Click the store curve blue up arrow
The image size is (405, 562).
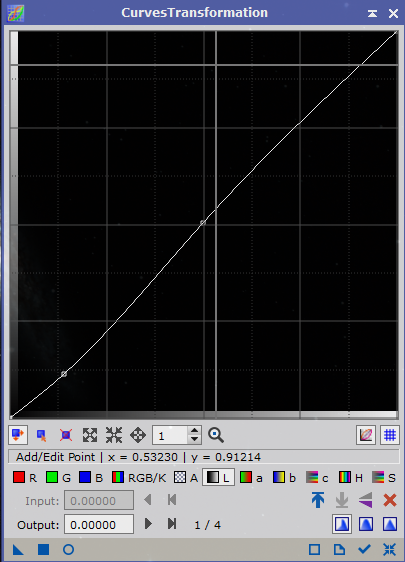[x=318, y=500]
